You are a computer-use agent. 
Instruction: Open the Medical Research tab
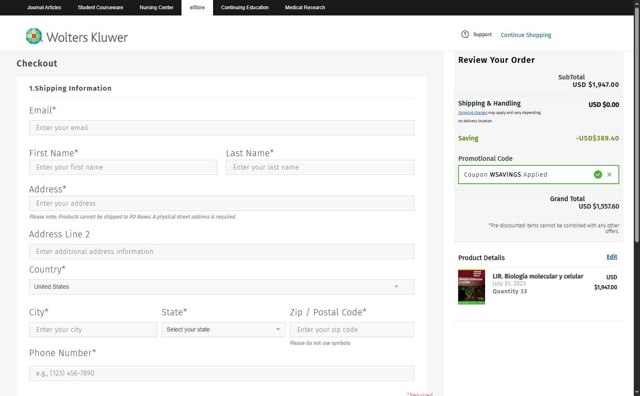(x=305, y=7)
